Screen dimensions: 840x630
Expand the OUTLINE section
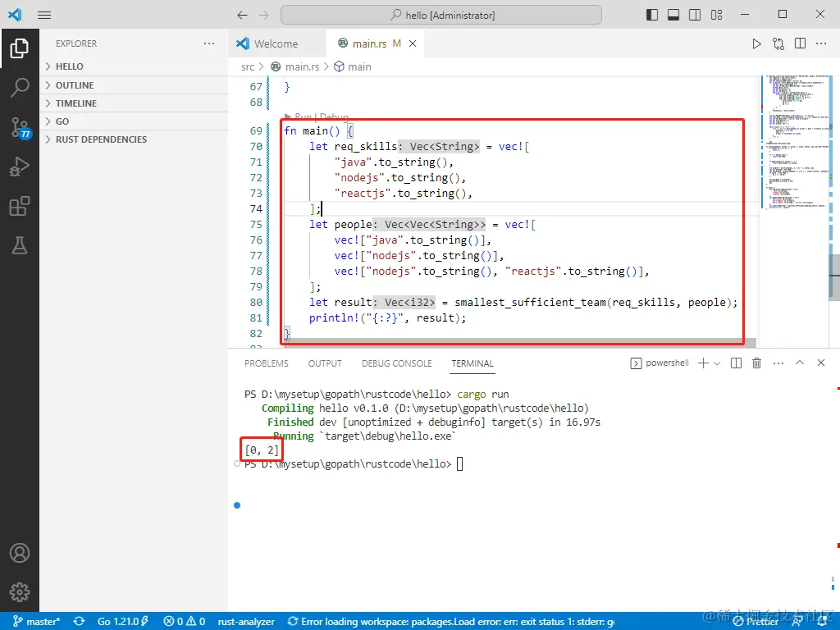[x=134, y=85]
